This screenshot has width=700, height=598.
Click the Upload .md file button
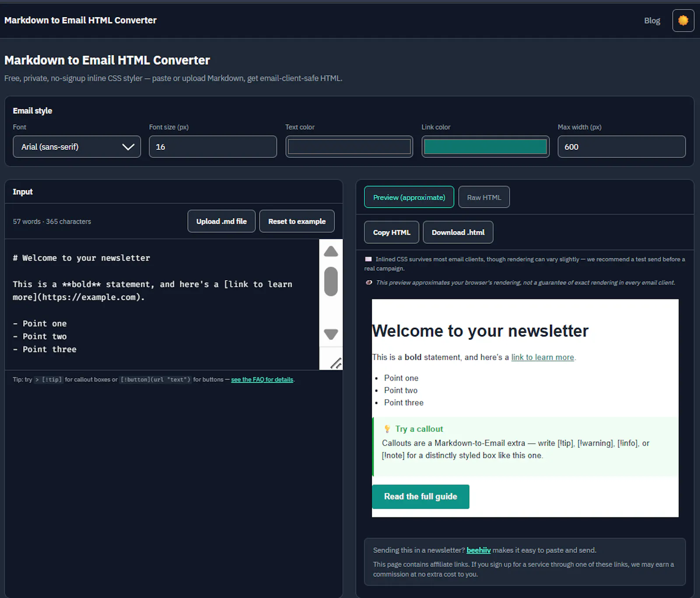point(221,221)
